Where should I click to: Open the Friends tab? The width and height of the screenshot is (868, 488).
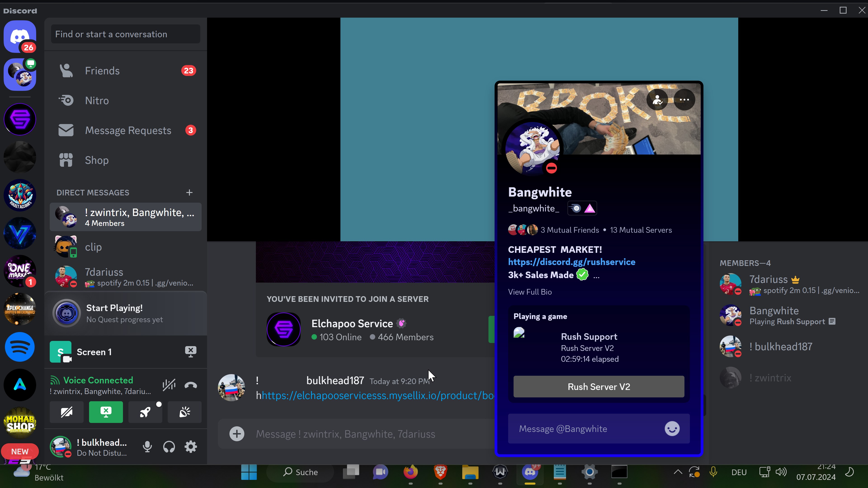coord(102,71)
